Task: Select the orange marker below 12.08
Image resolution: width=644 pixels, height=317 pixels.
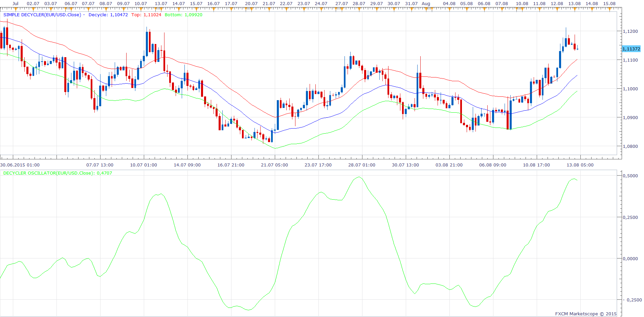Action: (557, 9)
